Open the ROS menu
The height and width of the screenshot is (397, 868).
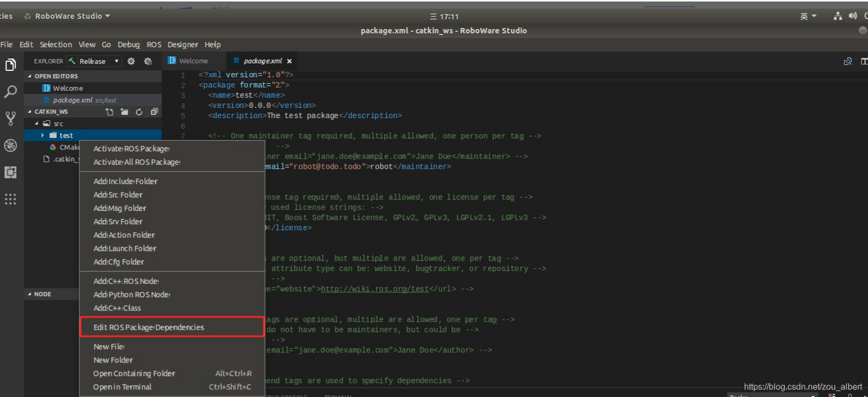[x=154, y=45]
